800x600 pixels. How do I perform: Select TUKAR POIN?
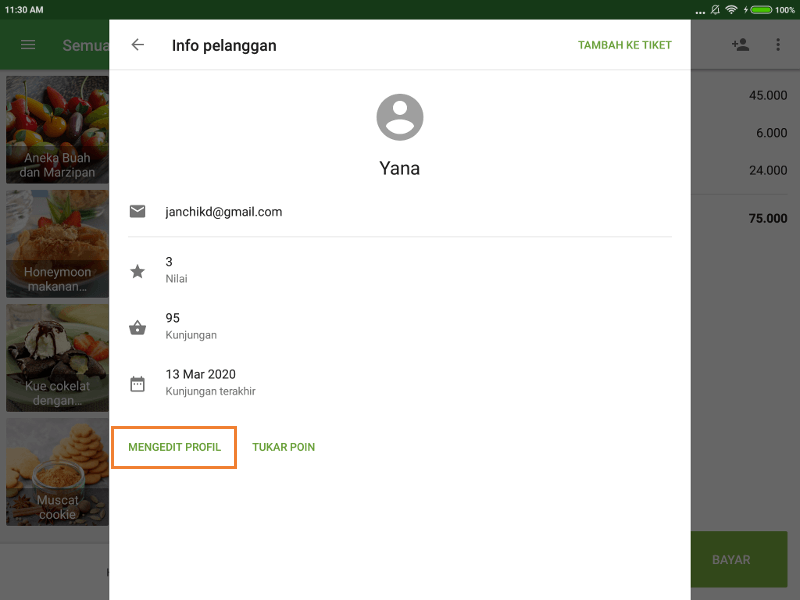point(283,447)
